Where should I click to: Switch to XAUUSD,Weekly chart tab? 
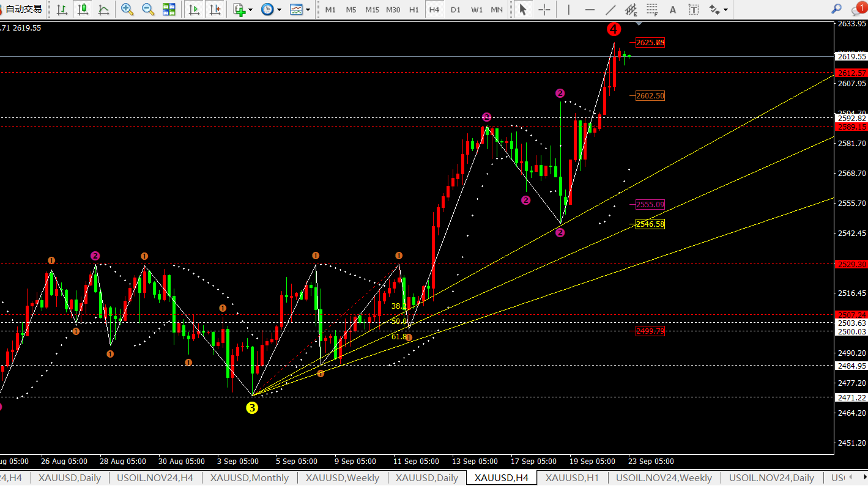pos(342,478)
